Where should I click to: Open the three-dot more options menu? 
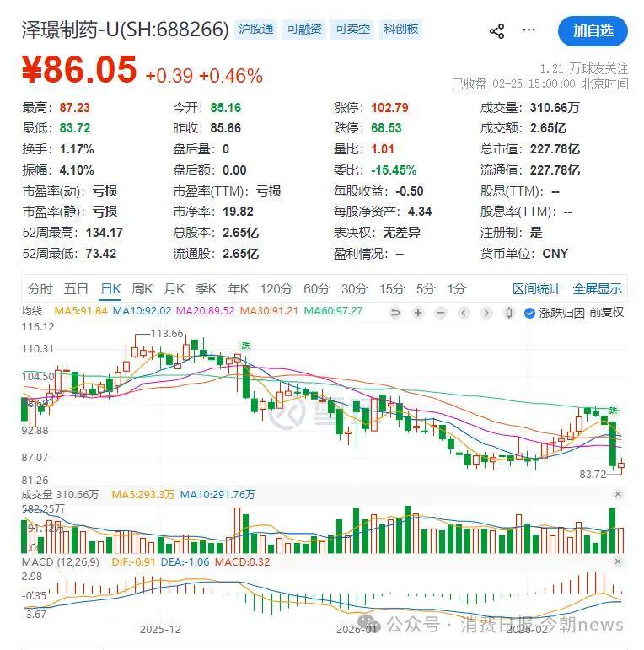click(x=529, y=30)
